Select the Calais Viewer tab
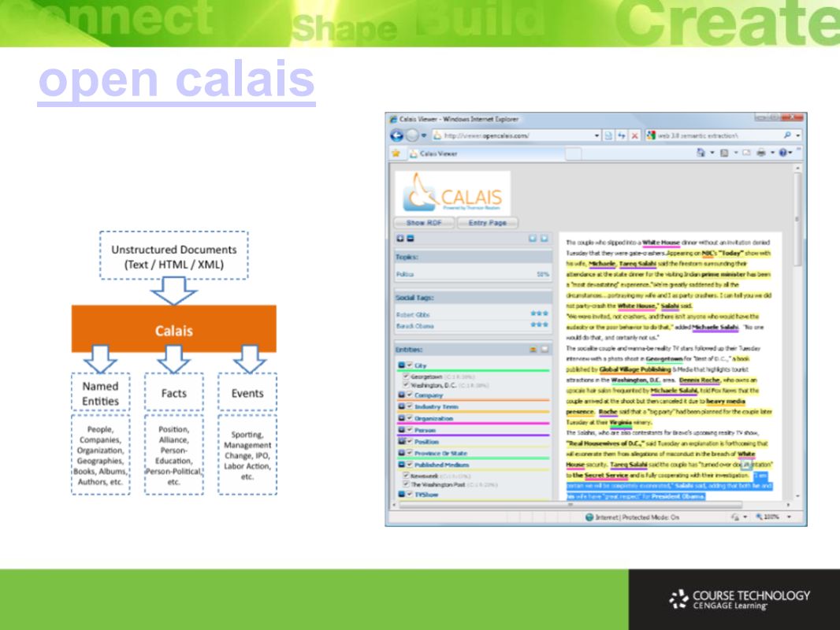The height and width of the screenshot is (630, 840). click(485, 154)
